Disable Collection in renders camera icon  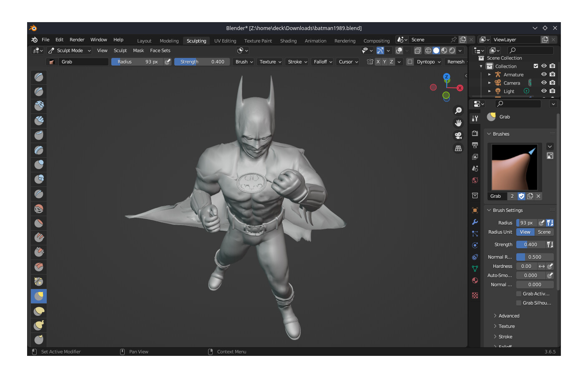[x=552, y=66]
